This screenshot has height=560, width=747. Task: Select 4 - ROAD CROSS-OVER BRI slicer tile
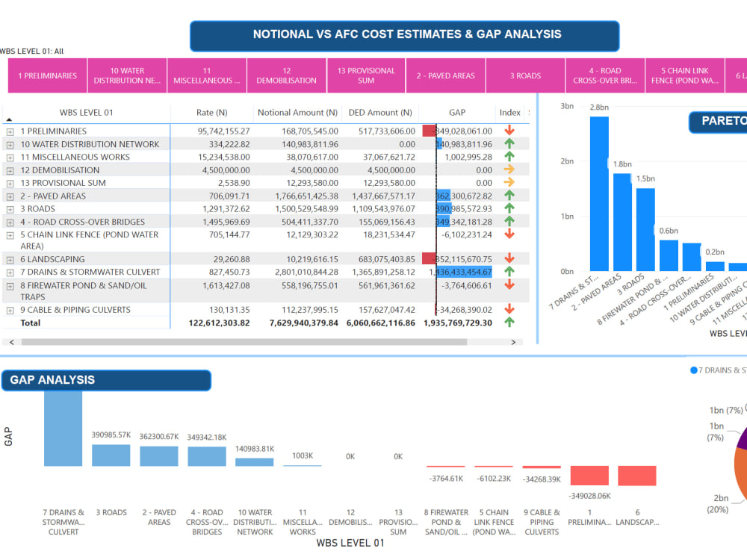click(604, 75)
